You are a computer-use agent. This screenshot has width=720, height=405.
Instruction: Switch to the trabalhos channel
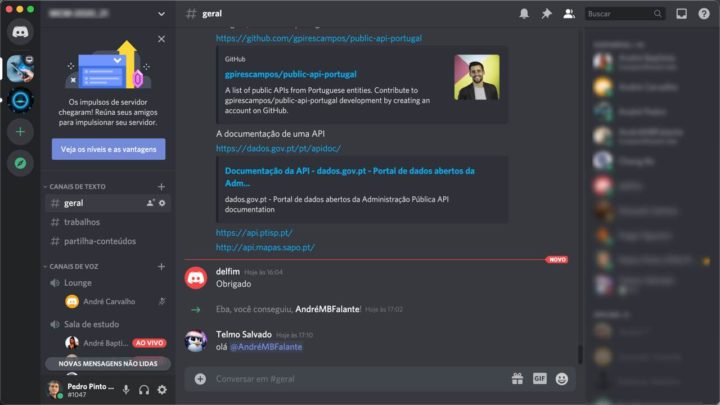(x=82, y=222)
